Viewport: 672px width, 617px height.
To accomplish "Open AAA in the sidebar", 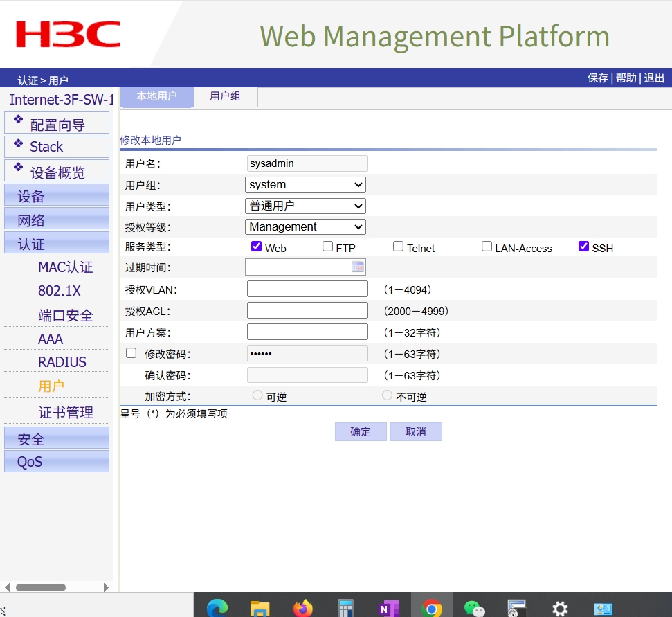I will click(x=51, y=339).
